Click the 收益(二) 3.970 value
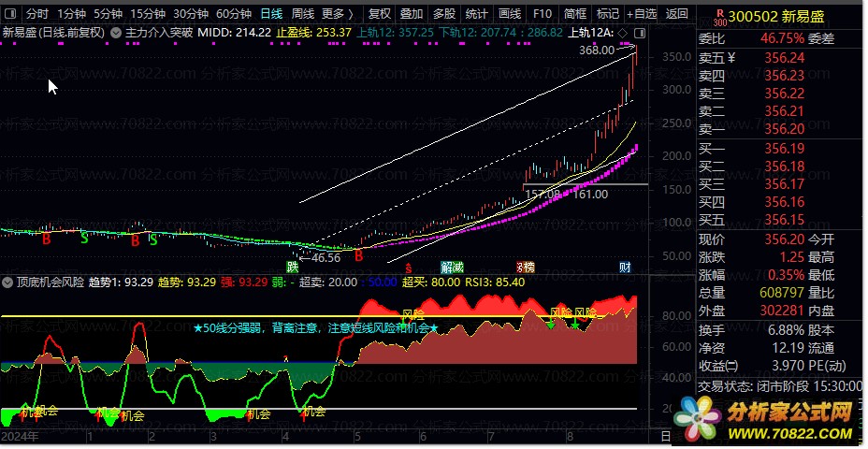This screenshot has width=868, height=449. [x=788, y=367]
